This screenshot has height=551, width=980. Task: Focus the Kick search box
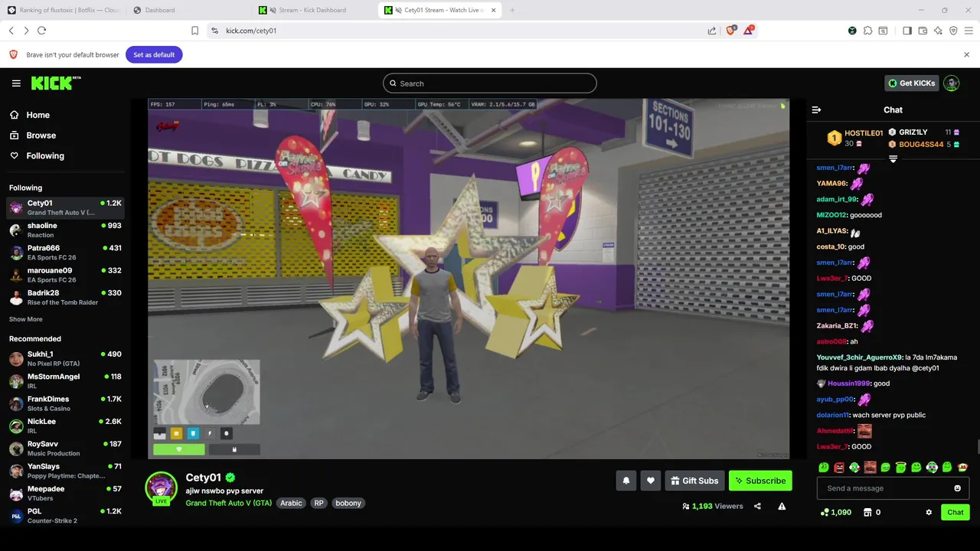click(490, 83)
